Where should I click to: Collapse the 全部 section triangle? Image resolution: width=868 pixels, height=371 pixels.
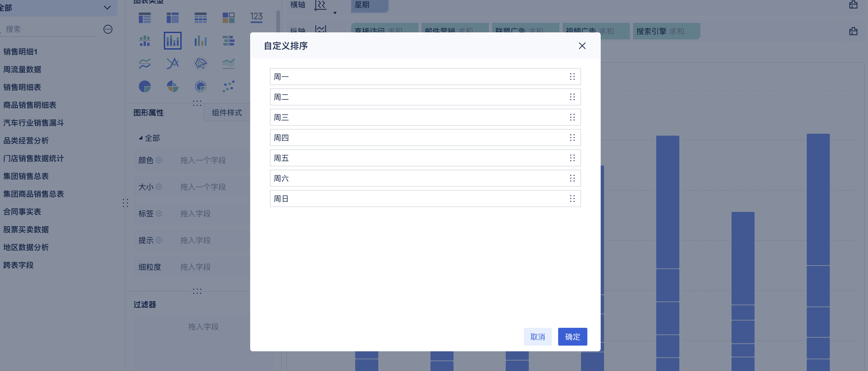[141, 138]
